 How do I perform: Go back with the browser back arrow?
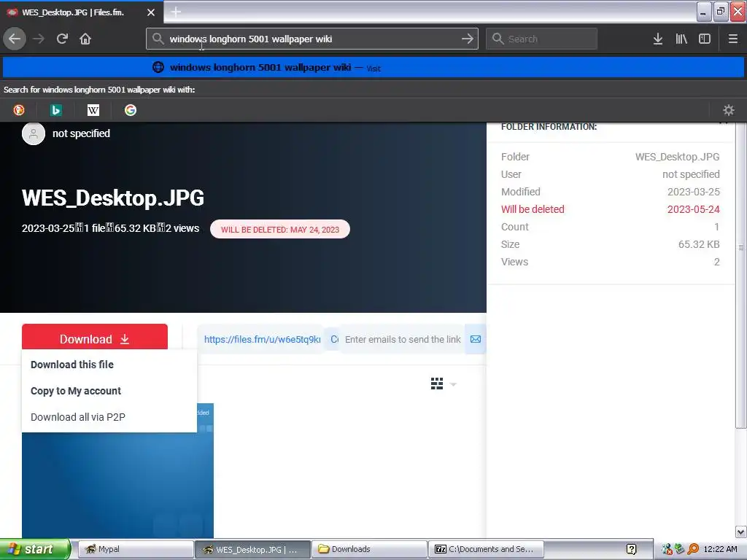pyautogui.click(x=15, y=39)
